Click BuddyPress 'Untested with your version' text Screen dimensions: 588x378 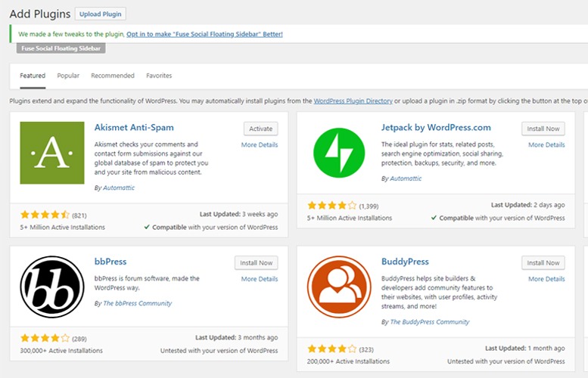click(x=506, y=361)
